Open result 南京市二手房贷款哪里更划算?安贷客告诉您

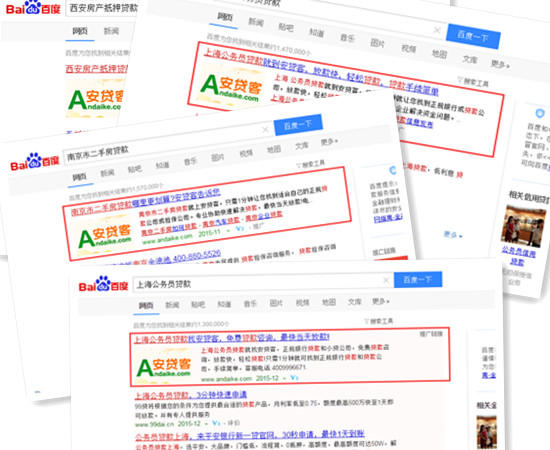[146, 202]
